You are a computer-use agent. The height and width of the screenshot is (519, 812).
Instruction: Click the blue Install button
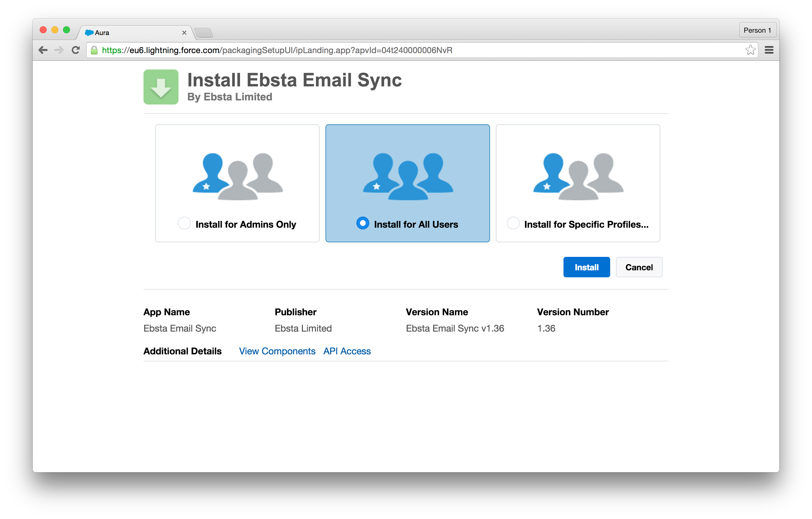point(587,267)
